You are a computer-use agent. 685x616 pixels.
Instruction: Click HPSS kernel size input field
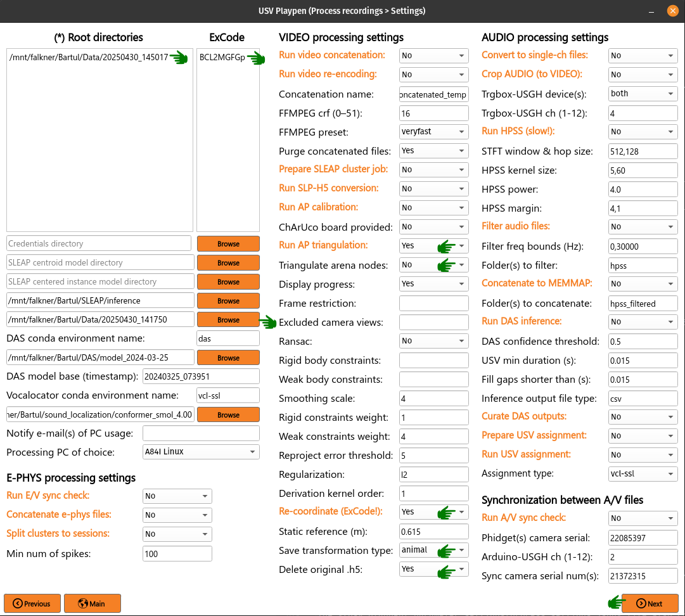click(x=643, y=170)
